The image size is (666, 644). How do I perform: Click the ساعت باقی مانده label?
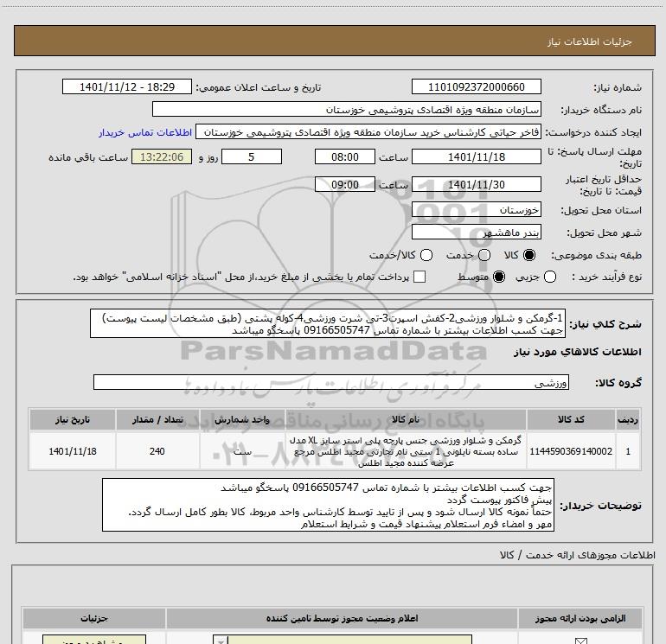pos(88,157)
